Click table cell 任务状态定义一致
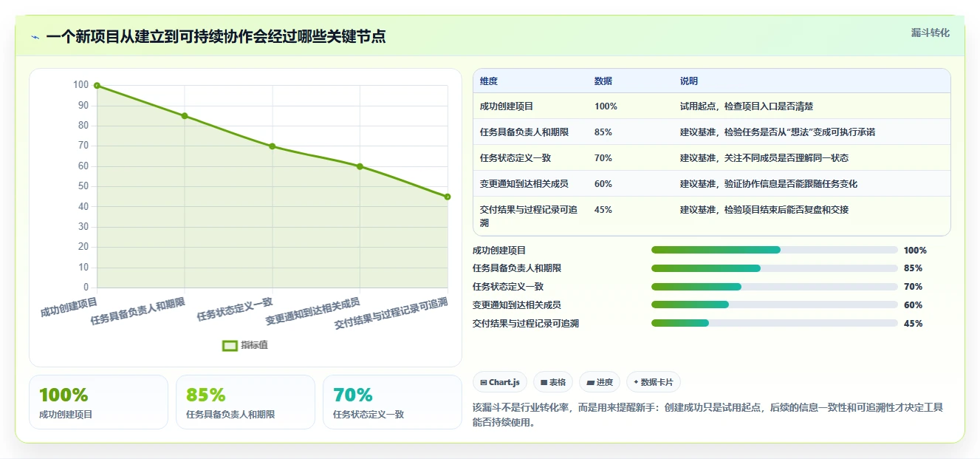This screenshot has height=459, width=980. tap(515, 158)
